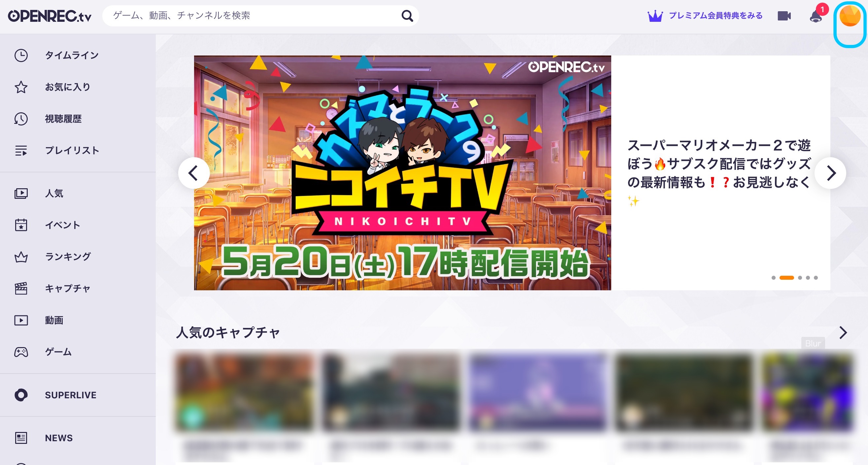Open タイムライン in the sidebar

pos(71,55)
